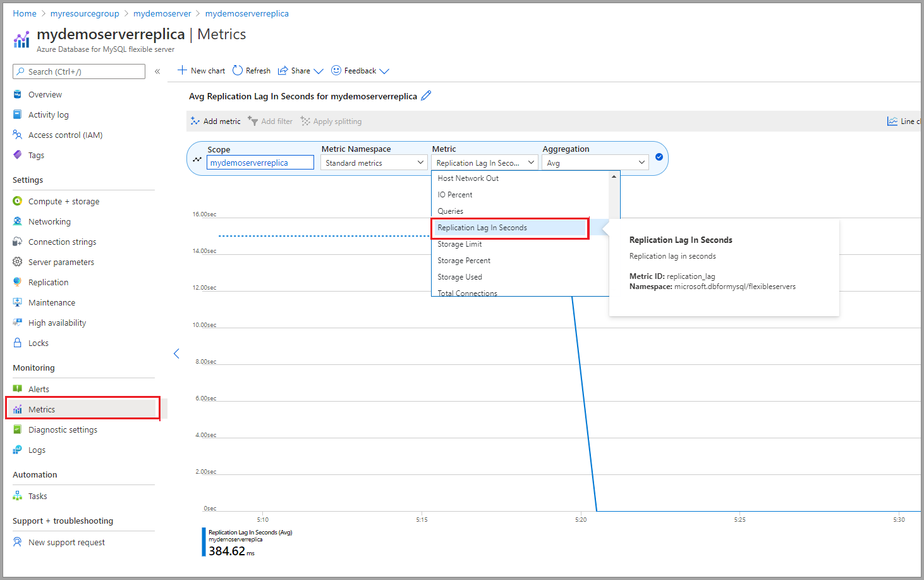
Task: Click the blue legend color bar
Action: coord(204,542)
